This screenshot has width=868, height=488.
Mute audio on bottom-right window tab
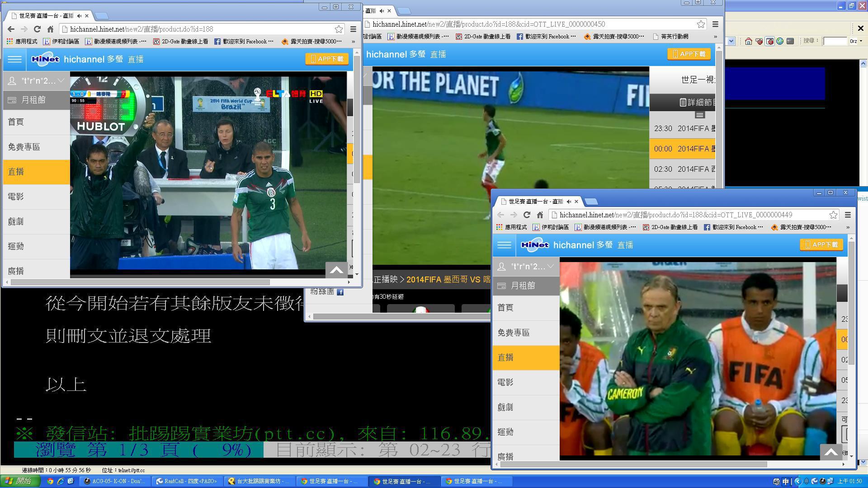[569, 202]
